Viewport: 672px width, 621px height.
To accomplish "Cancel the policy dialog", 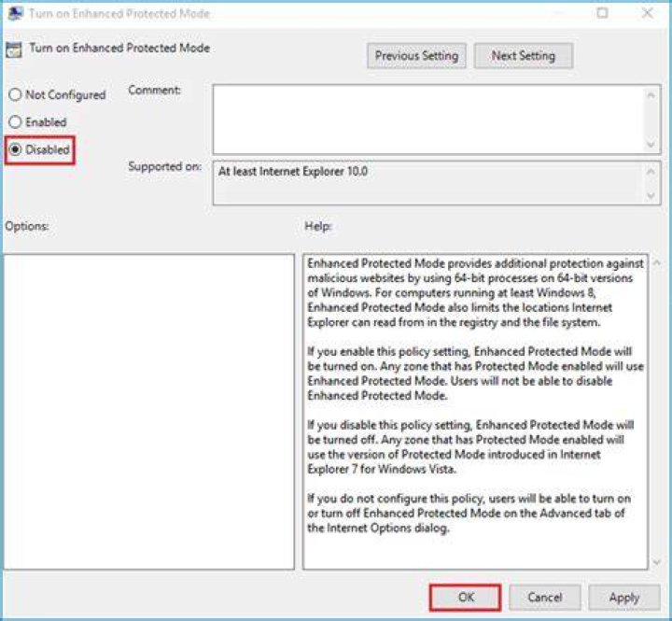I will click(545, 597).
